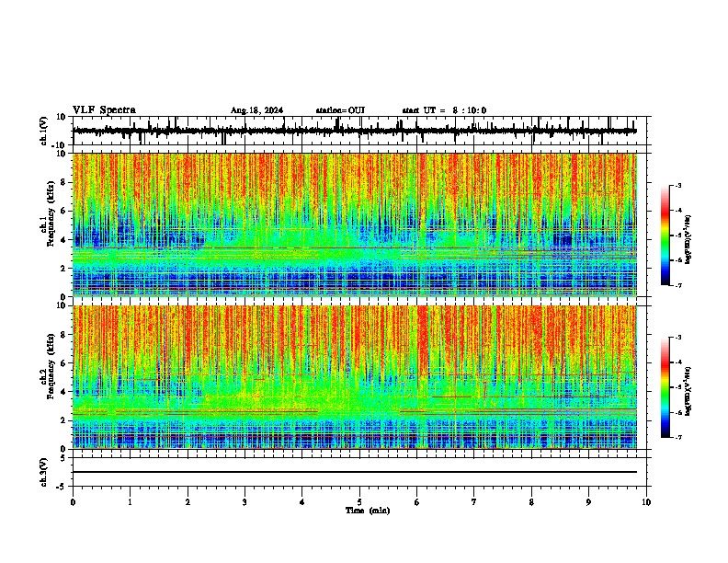Screen dimensions: 728x563
Task: Click time axis tick label "0"
Action: click(73, 501)
